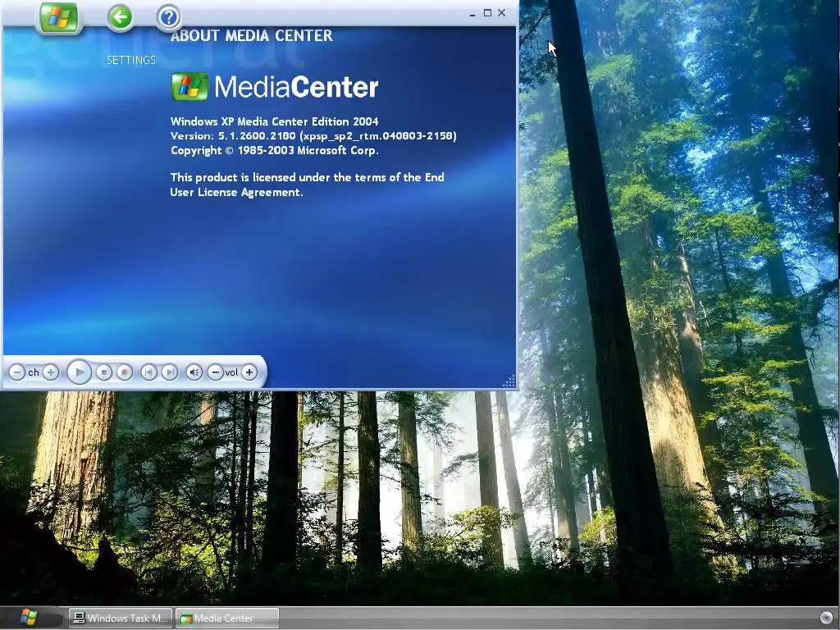
Task: Click the round tray icon on taskbar
Action: pyautogui.click(x=826, y=618)
